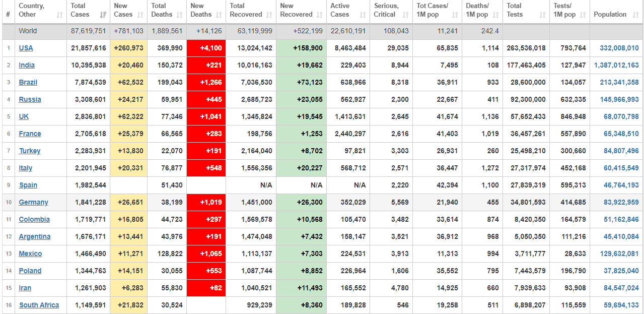
Task: Open the Iran country link
Action: 25,288
